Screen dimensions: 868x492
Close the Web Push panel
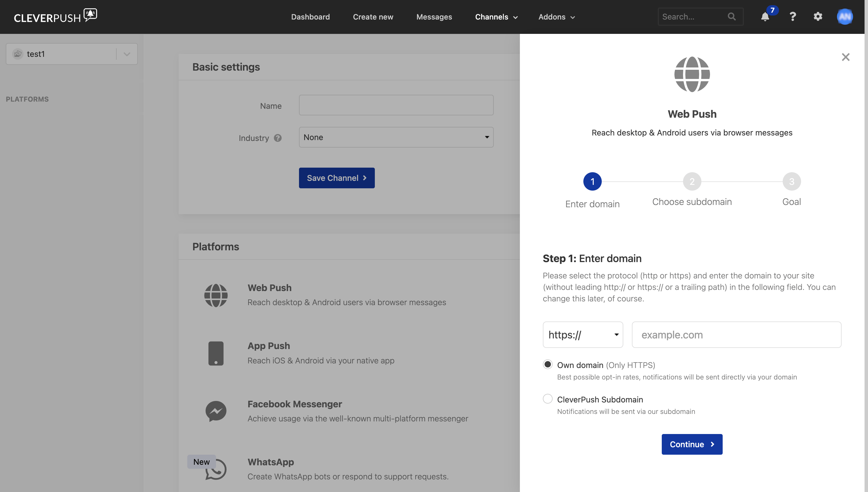point(845,57)
